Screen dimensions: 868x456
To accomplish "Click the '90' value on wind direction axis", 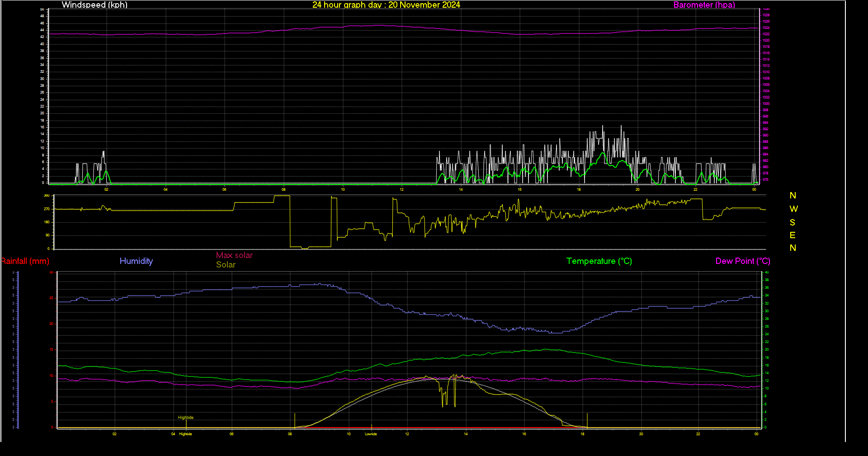I will 47,235.
